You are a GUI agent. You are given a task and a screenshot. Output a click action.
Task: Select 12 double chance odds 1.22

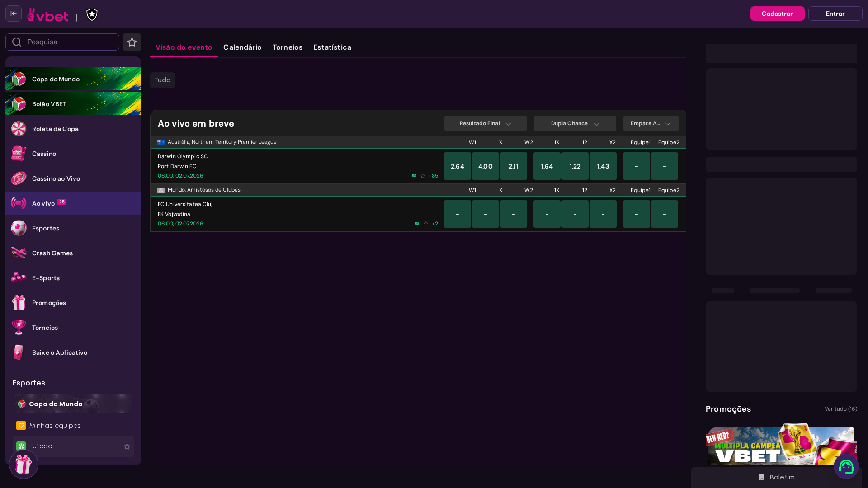[x=575, y=166]
